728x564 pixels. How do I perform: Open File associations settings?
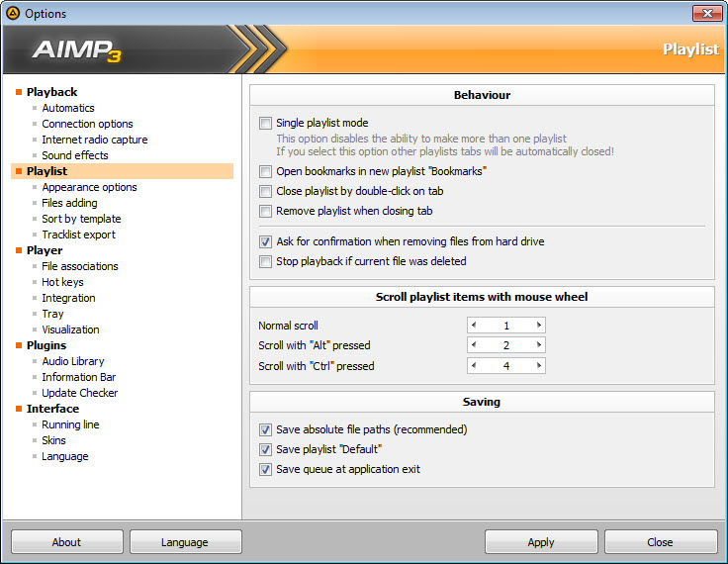tap(80, 266)
